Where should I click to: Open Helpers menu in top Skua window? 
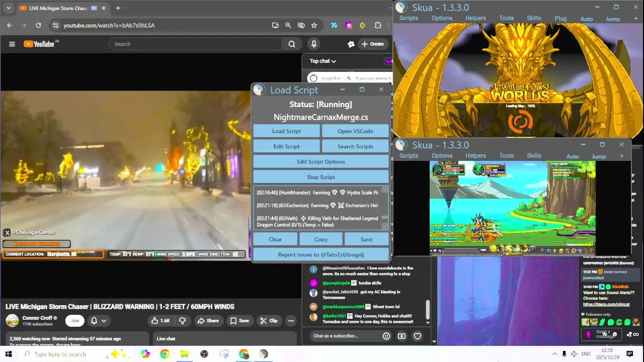475,18
